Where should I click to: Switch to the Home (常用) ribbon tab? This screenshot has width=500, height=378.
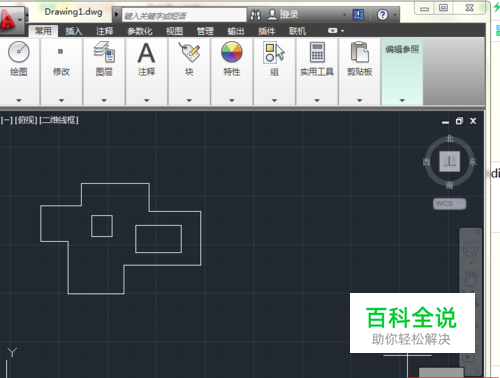[x=43, y=31]
